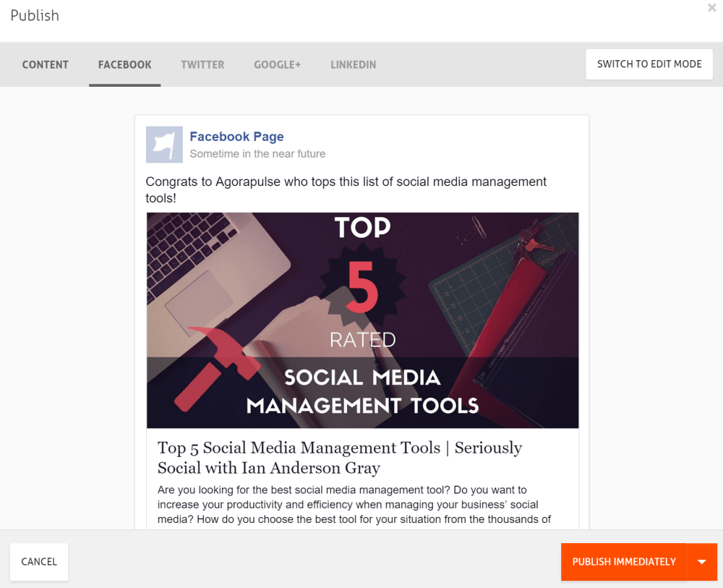This screenshot has width=723, height=588.
Task: Expand the publish options dropdown arrow
Action: click(x=702, y=562)
